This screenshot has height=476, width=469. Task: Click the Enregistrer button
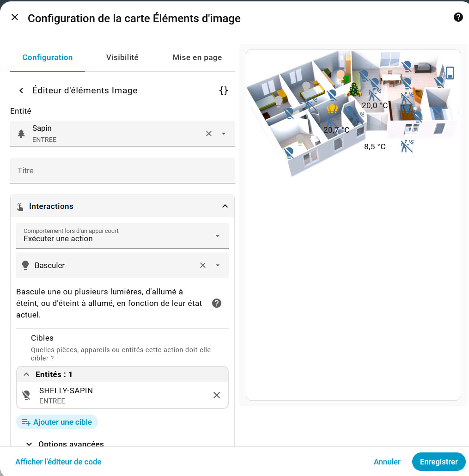pos(439,462)
